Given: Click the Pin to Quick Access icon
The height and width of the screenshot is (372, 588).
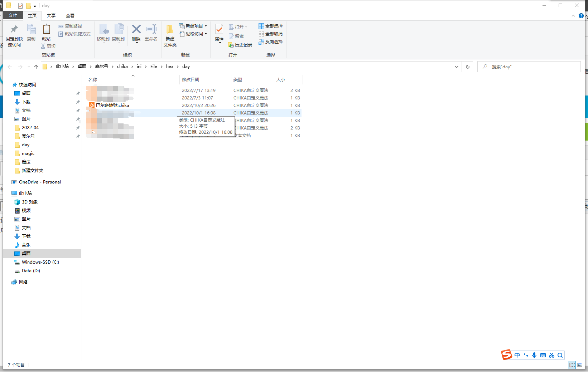Looking at the screenshot, I should click(x=14, y=29).
